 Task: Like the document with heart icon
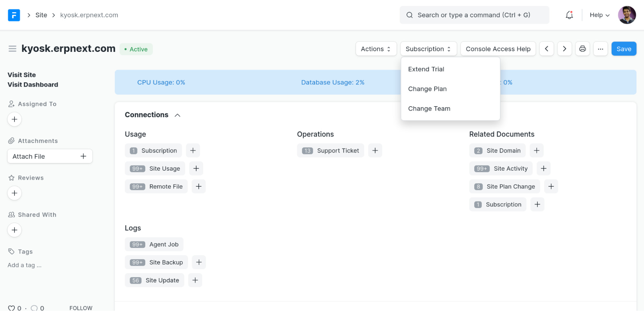(x=11, y=308)
